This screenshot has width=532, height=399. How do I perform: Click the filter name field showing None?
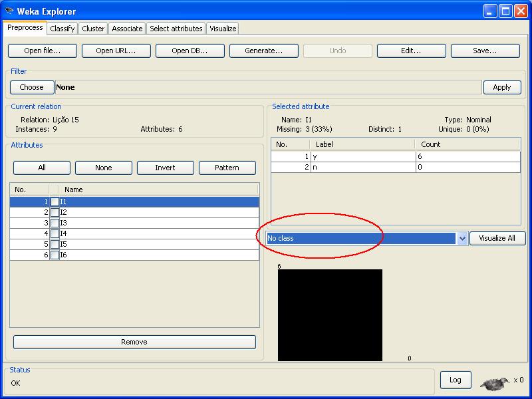click(266, 87)
